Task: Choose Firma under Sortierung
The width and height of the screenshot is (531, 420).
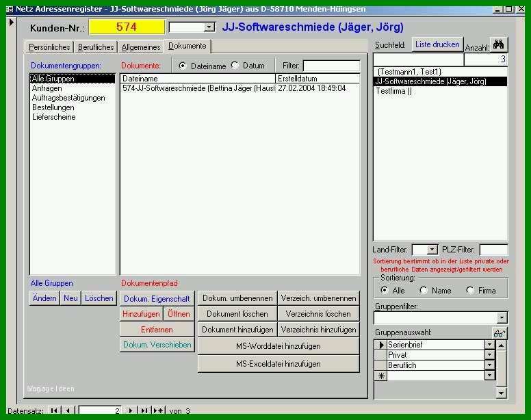Action: coord(469,290)
